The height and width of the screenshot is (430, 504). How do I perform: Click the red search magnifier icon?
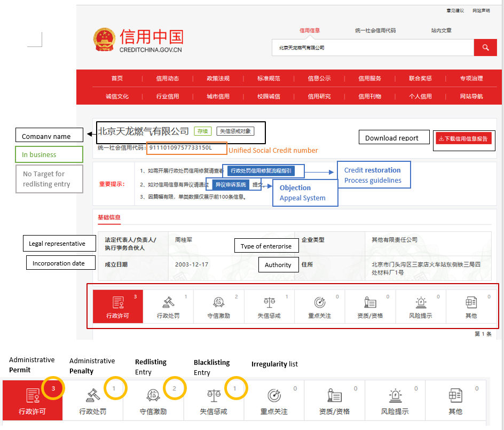coord(485,48)
